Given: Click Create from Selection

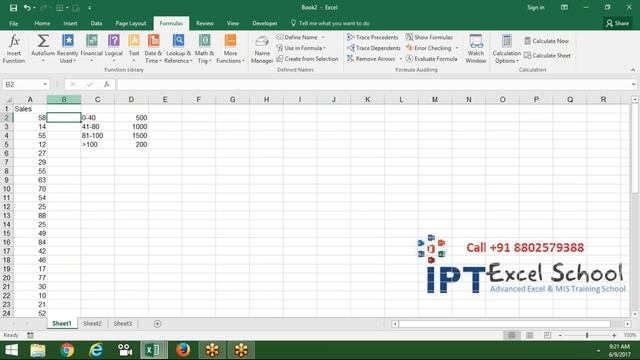Looking at the screenshot, I should click(x=307, y=59).
